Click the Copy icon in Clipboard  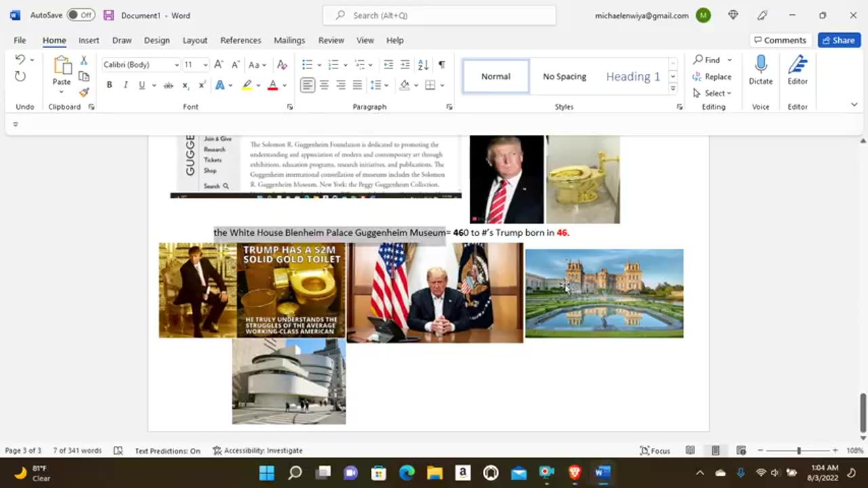[84, 77]
